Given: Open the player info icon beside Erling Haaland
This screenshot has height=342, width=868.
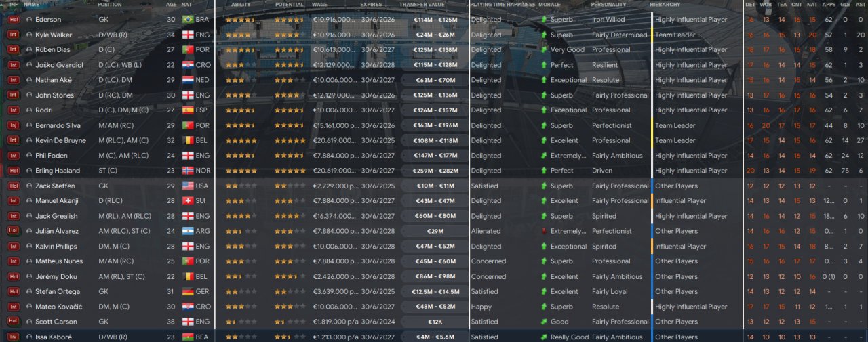Looking at the screenshot, I should click(x=29, y=171).
